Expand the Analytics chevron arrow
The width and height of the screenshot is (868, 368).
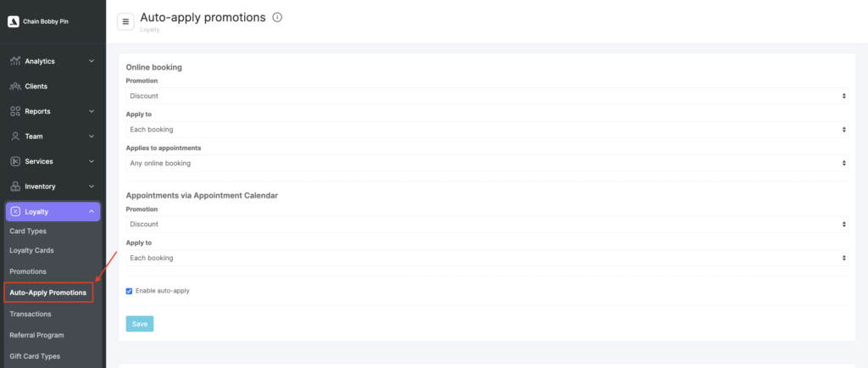click(x=92, y=61)
